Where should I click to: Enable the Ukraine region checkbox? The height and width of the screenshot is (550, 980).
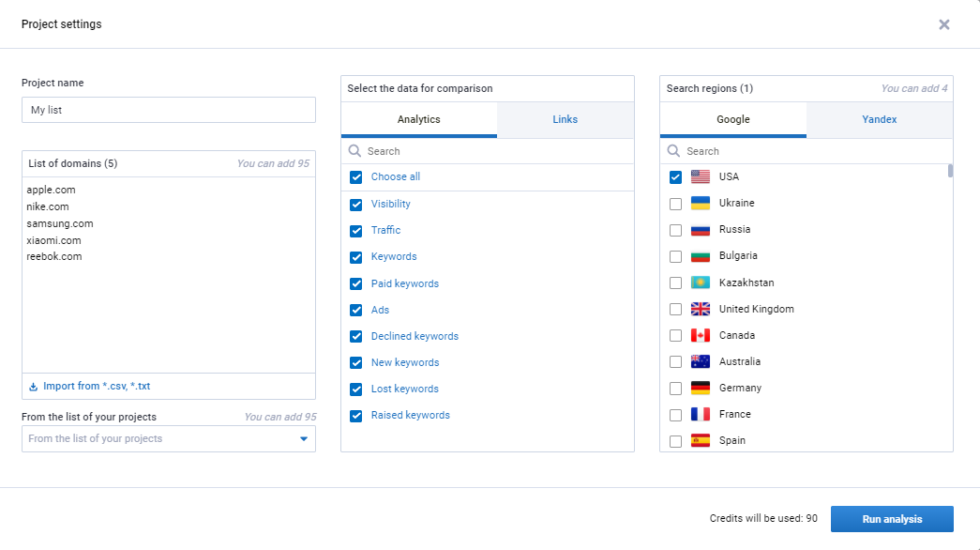[x=675, y=204]
